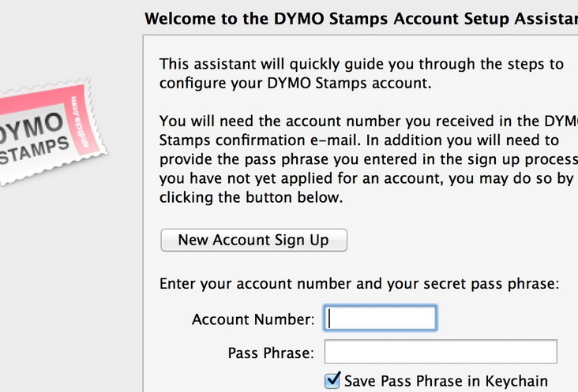Click the Save Pass Phrase in Keychain label text
This screenshot has height=392, width=578.
445,381
